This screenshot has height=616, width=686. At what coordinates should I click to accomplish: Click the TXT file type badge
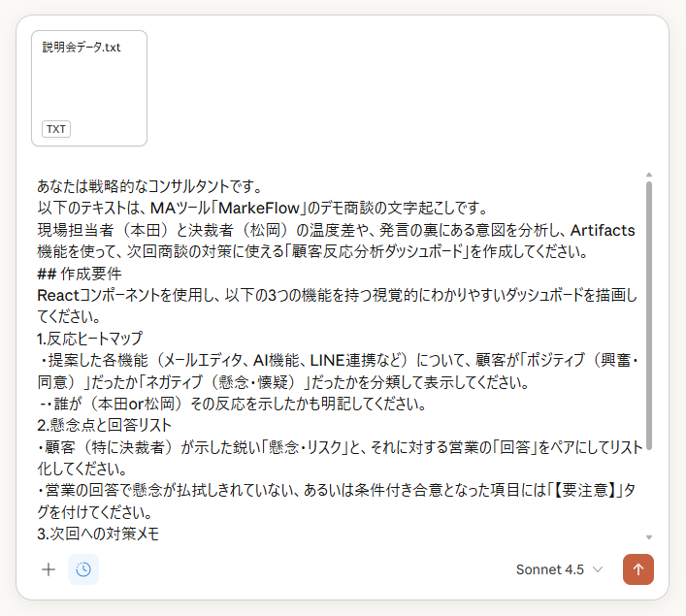56,129
